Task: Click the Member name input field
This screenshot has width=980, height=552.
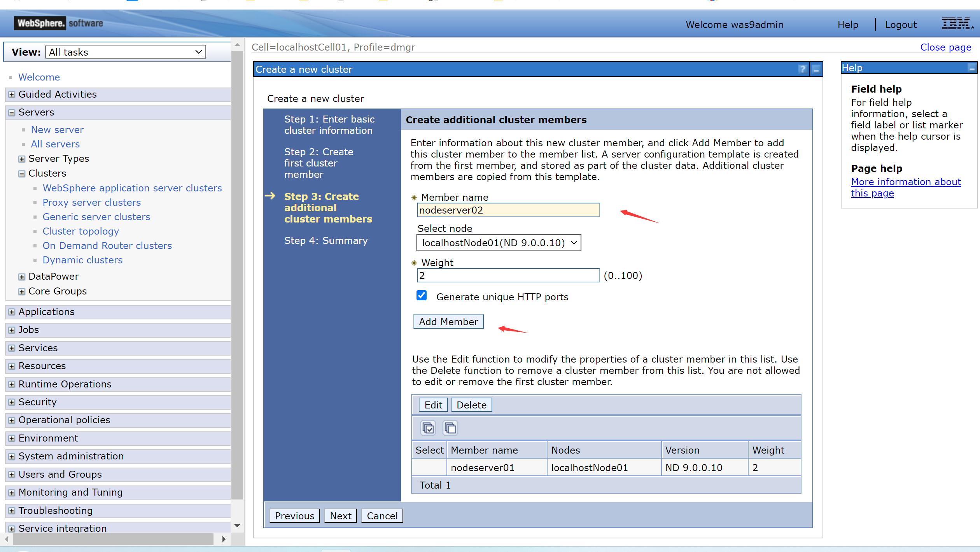Action: (508, 210)
